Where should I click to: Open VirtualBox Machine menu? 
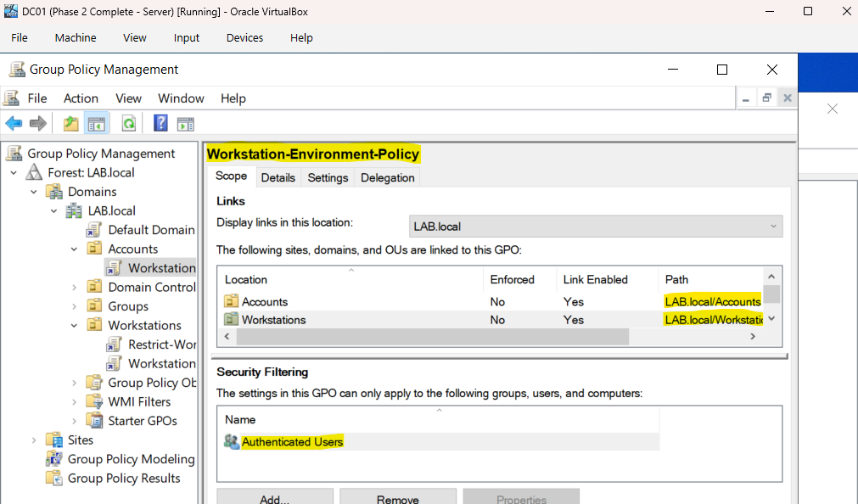click(x=76, y=38)
